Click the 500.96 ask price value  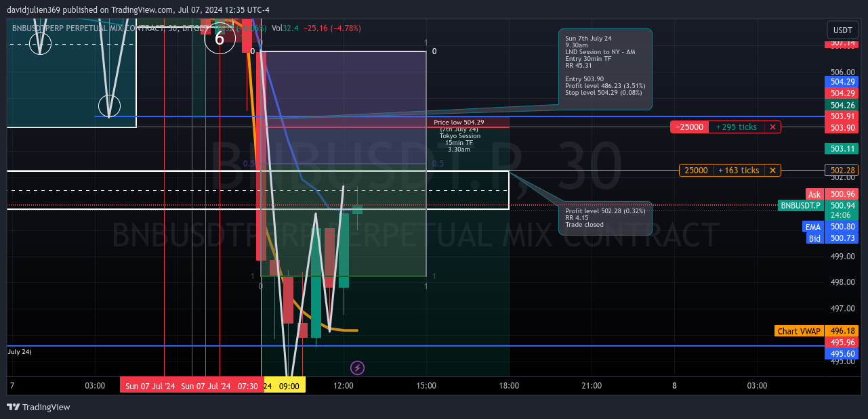coord(842,194)
